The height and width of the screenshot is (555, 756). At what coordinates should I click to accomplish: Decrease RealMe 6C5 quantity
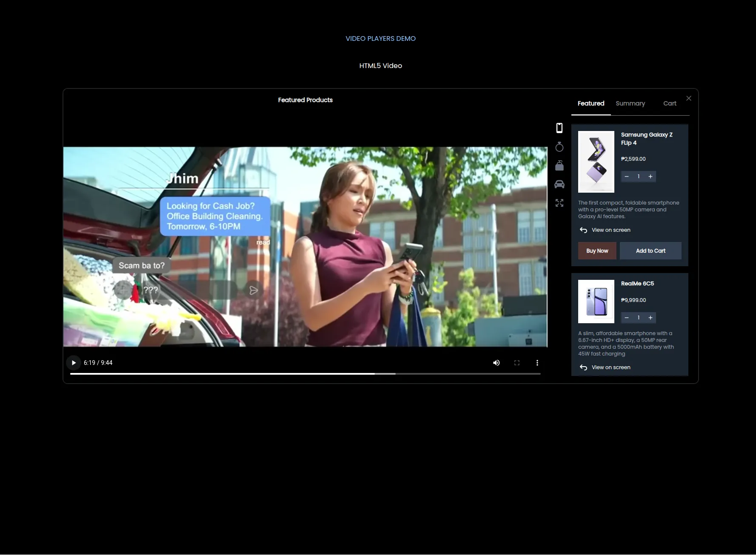627,318
